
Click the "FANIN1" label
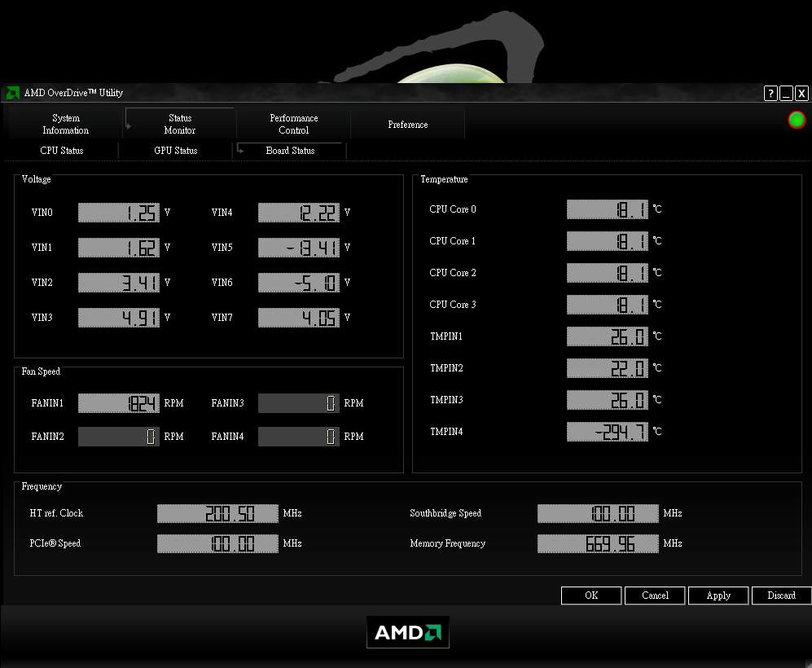tap(47, 403)
